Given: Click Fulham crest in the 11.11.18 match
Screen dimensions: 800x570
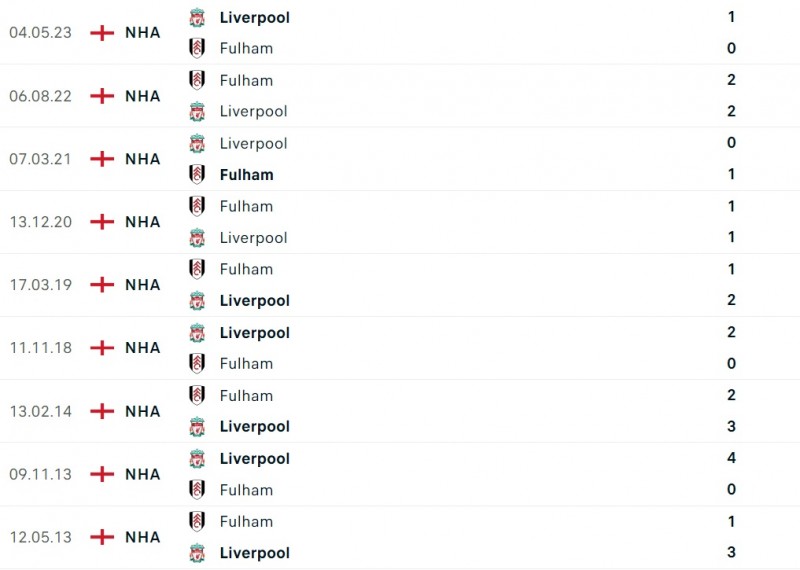Looking at the screenshot, I should (x=197, y=363).
